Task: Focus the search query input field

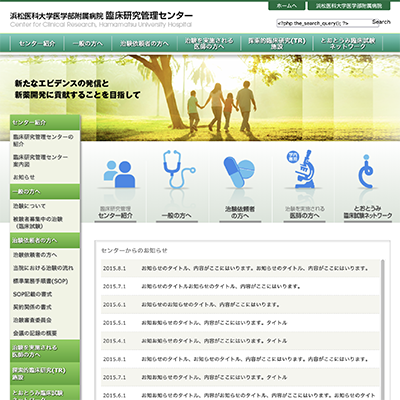Action: [x=323, y=23]
